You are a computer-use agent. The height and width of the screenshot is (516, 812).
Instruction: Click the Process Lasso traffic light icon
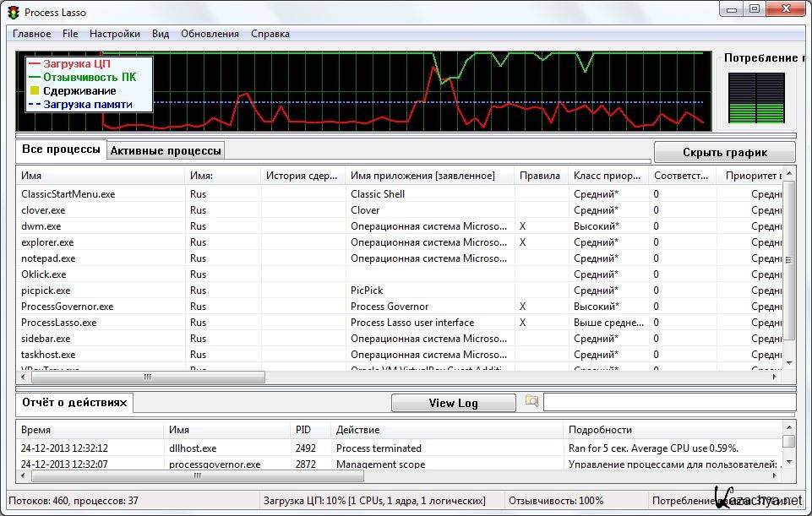click(x=13, y=13)
